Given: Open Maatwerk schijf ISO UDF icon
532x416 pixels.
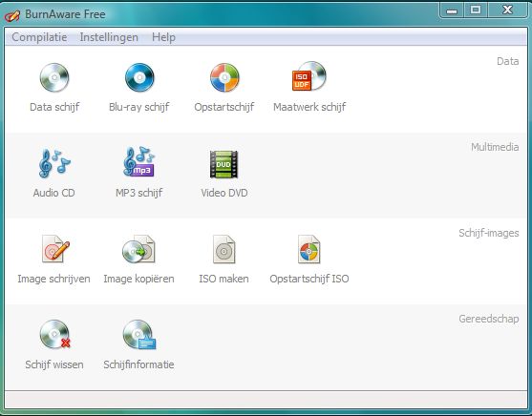Looking at the screenshot, I should click(x=309, y=76).
